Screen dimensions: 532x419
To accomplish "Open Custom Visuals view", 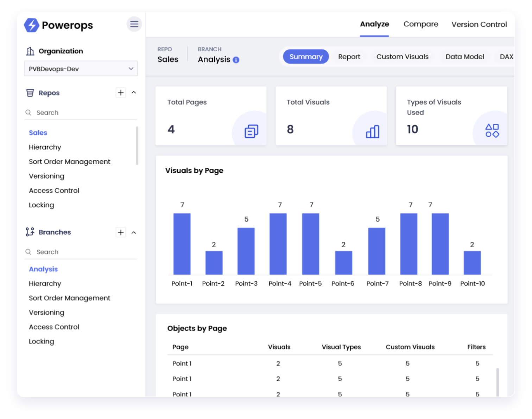I will click(x=402, y=57).
